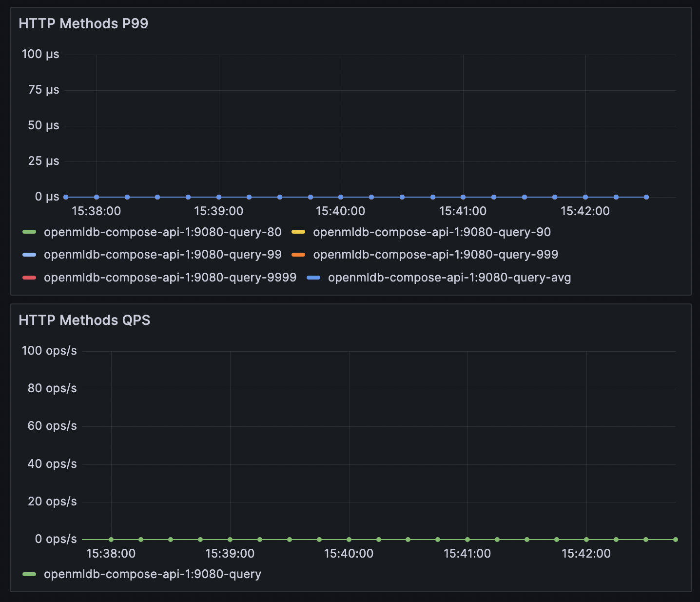
Task: Click green swatch in QPS legend
Action: [29, 574]
